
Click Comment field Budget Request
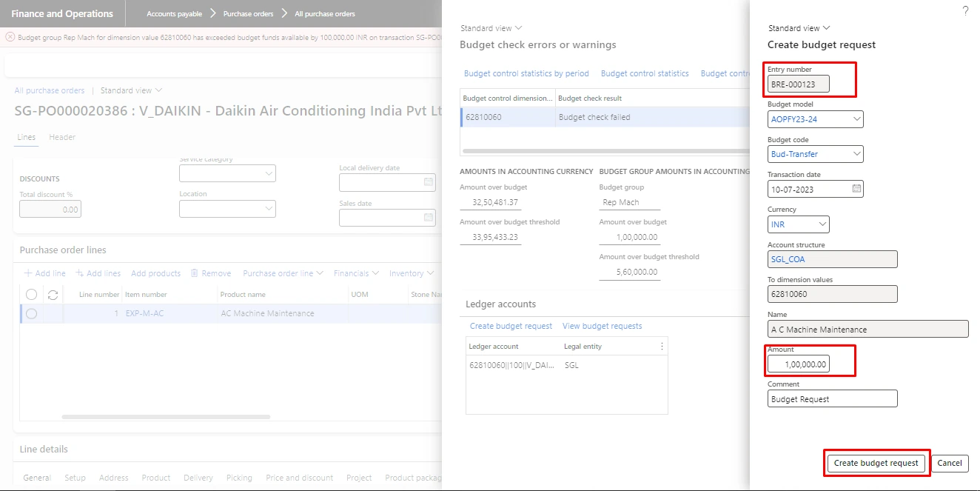click(833, 398)
